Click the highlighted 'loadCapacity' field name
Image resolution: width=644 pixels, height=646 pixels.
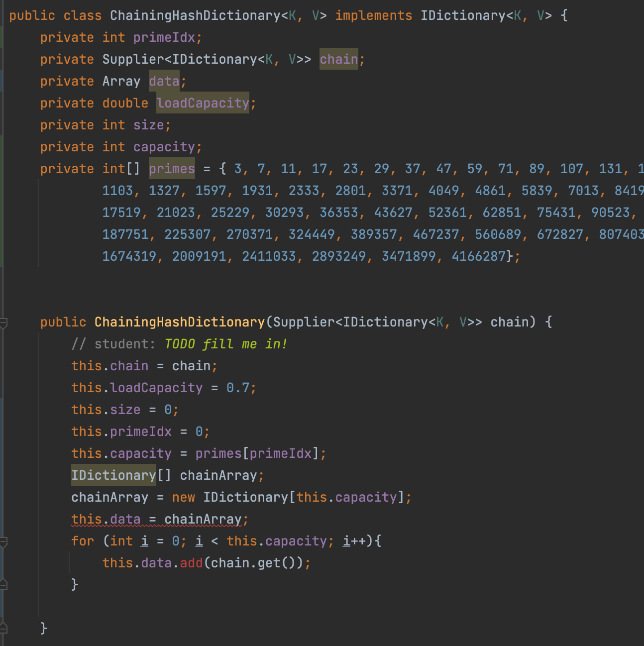tap(203, 103)
